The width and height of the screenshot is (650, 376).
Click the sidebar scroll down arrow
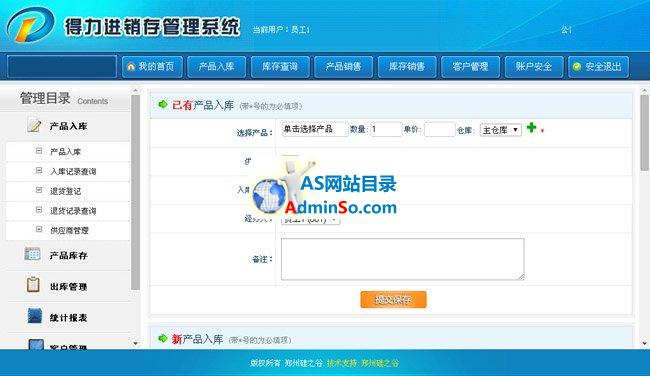(x=136, y=344)
